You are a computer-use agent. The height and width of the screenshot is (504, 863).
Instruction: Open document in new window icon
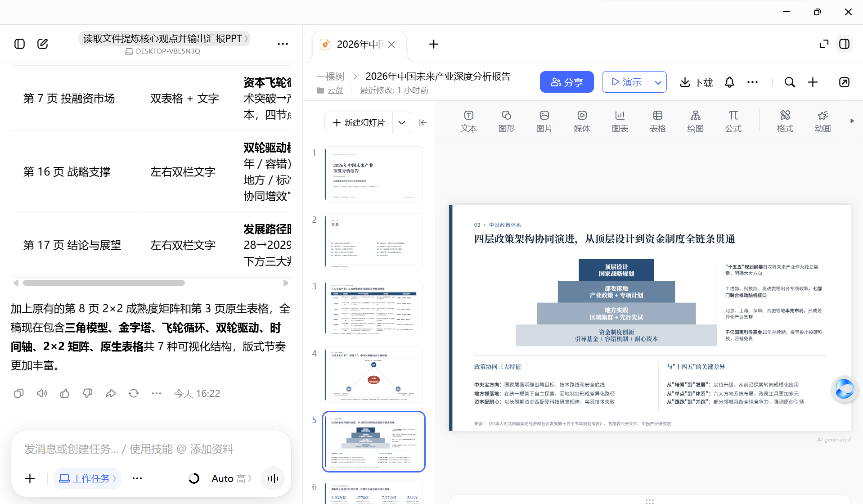pyautogui.click(x=844, y=82)
